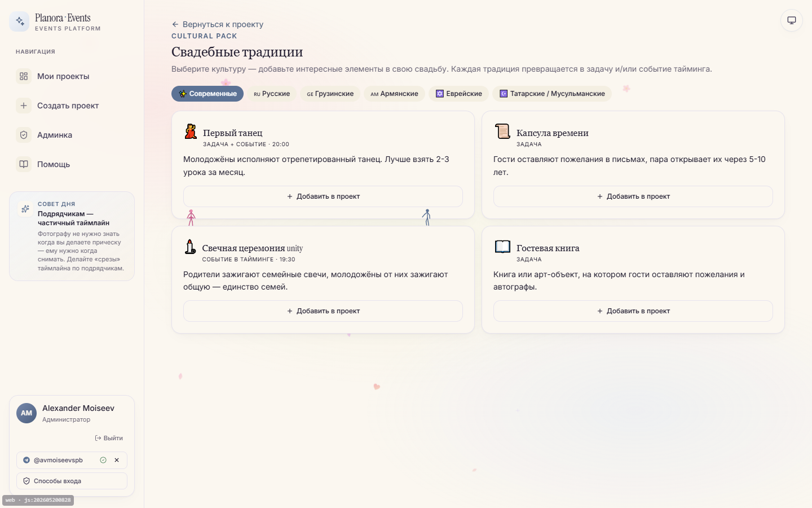The image size is (812, 508).
Task: Add Гостевая книга to the project
Action: [x=633, y=311]
